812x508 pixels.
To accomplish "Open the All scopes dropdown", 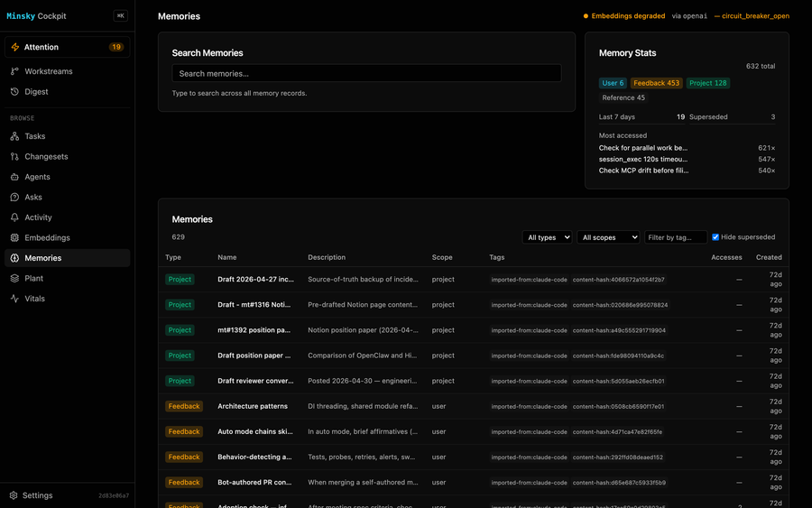I will tap(608, 237).
